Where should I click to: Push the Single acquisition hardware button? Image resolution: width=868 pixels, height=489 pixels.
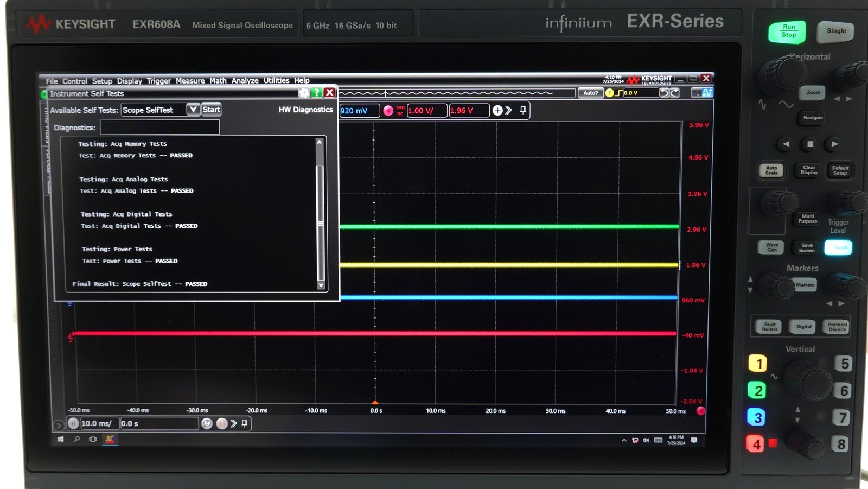pos(835,31)
